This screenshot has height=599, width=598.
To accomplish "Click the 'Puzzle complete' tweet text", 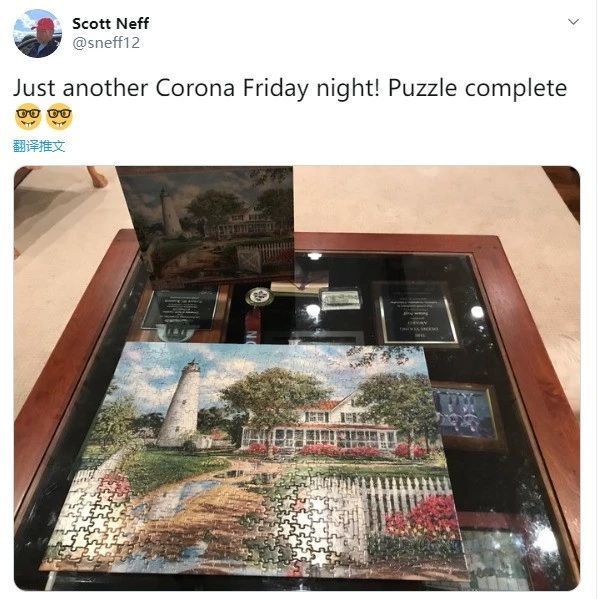I will [477, 88].
